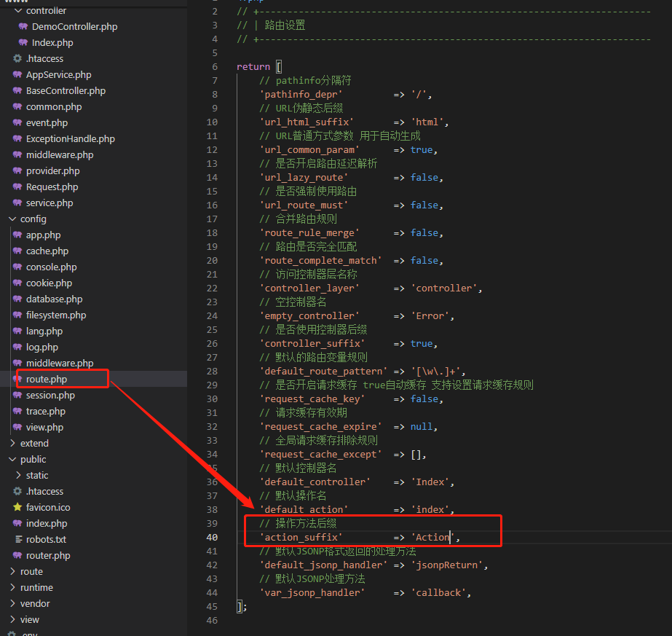Click PHP icon next to console.php
The image size is (672, 636).
pos(17,267)
